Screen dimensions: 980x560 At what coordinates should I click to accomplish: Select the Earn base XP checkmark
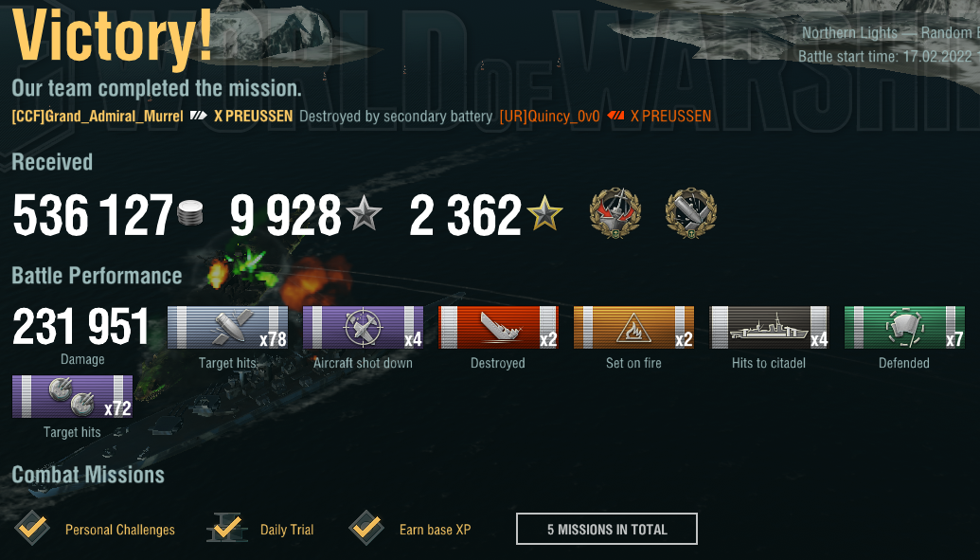tap(366, 528)
